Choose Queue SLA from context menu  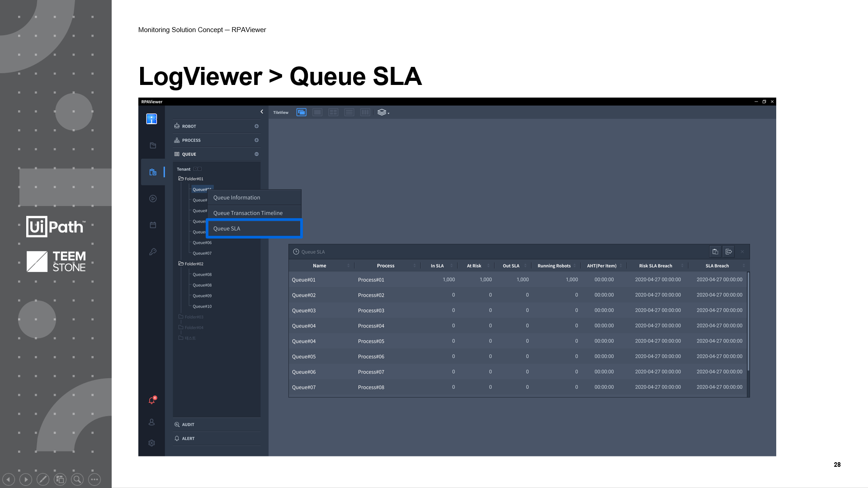pos(254,229)
